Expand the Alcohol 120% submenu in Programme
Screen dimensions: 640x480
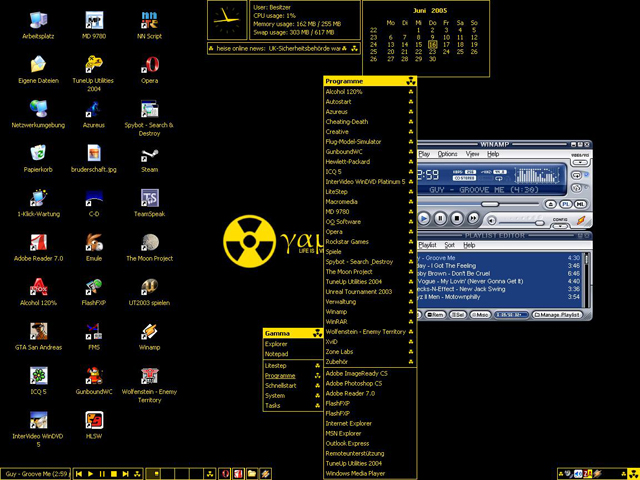pos(370,92)
